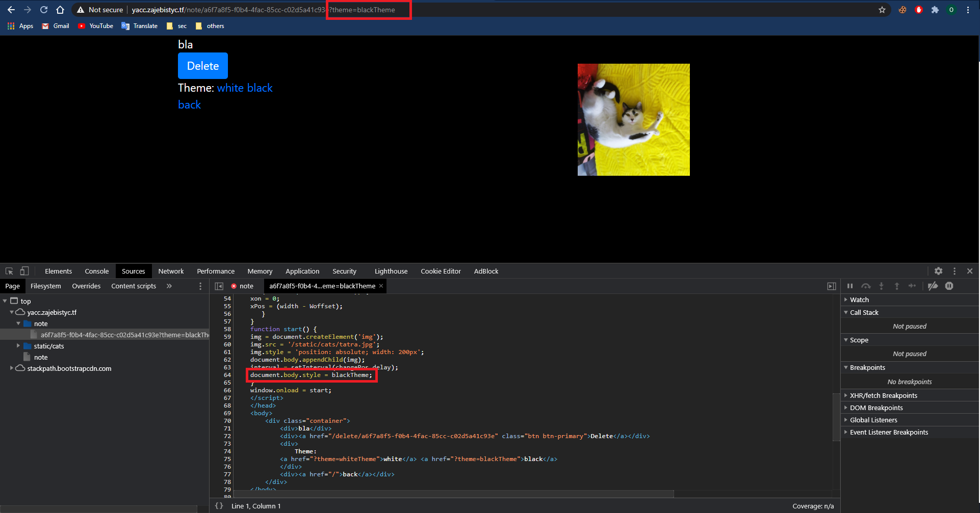Viewport: 980px width, 513px height.
Task: Close the a6f7a8f5 blackTheme editor tab
Action: pos(381,286)
